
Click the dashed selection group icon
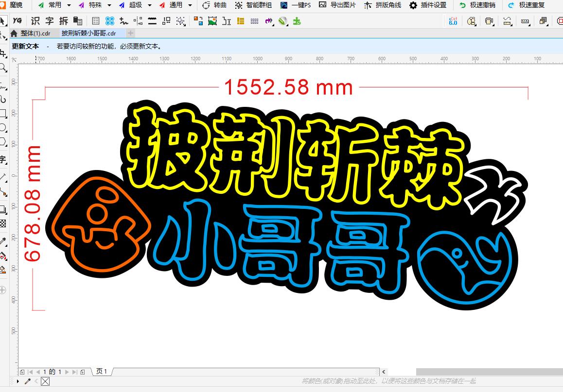pos(180,21)
